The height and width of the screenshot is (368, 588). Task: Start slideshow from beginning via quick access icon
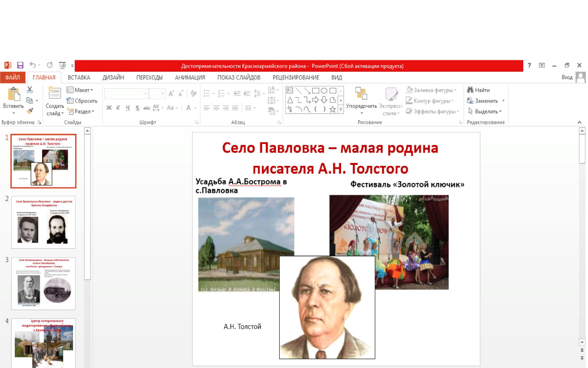pos(62,65)
